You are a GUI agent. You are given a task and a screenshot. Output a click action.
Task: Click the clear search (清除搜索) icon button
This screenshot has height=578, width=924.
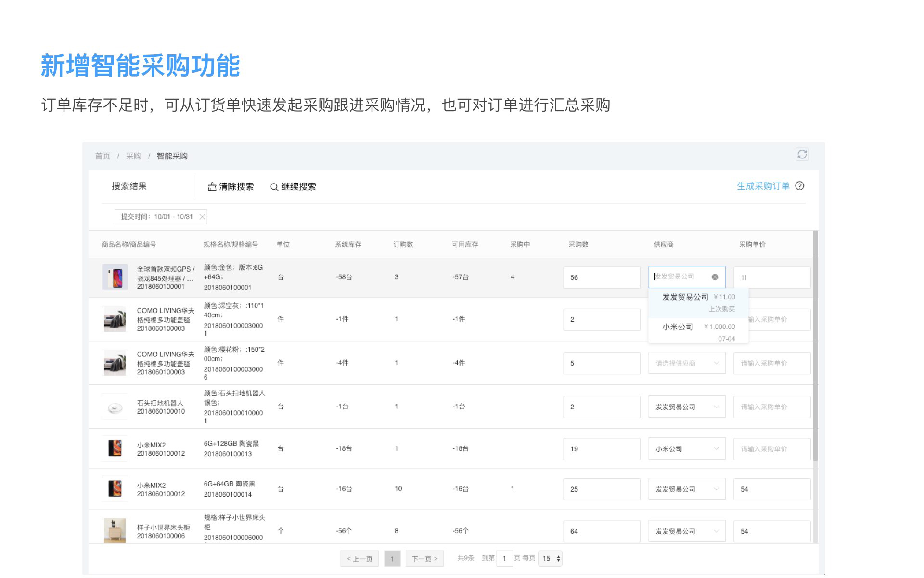[212, 187]
